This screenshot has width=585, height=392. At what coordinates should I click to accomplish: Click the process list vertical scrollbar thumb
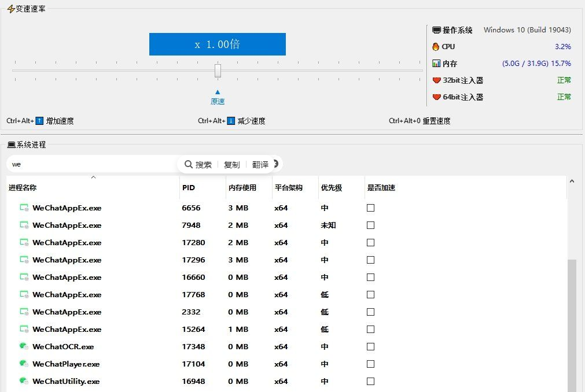click(572, 326)
